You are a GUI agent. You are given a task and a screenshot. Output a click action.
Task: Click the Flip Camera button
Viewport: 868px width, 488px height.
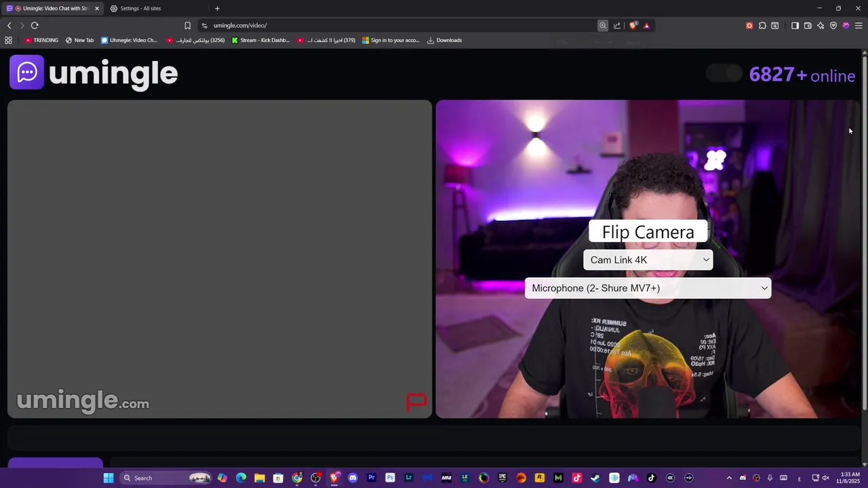[648, 232]
